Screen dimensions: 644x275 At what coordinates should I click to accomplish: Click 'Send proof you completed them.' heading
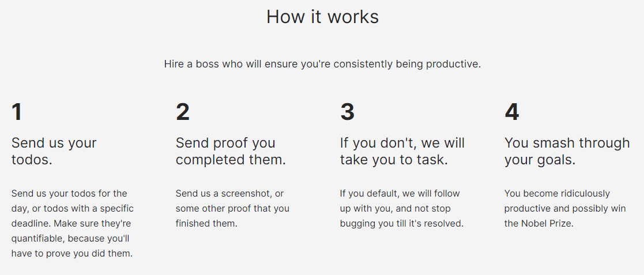pos(231,152)
